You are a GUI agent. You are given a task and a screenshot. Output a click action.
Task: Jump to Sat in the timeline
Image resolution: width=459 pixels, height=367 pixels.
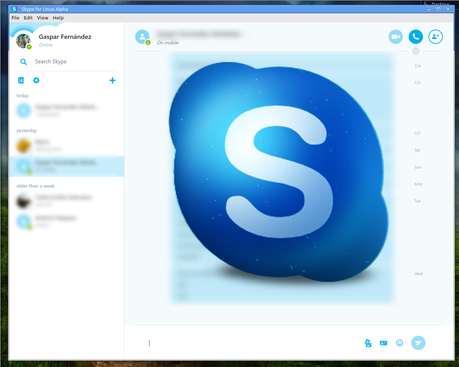click(417, 150)
